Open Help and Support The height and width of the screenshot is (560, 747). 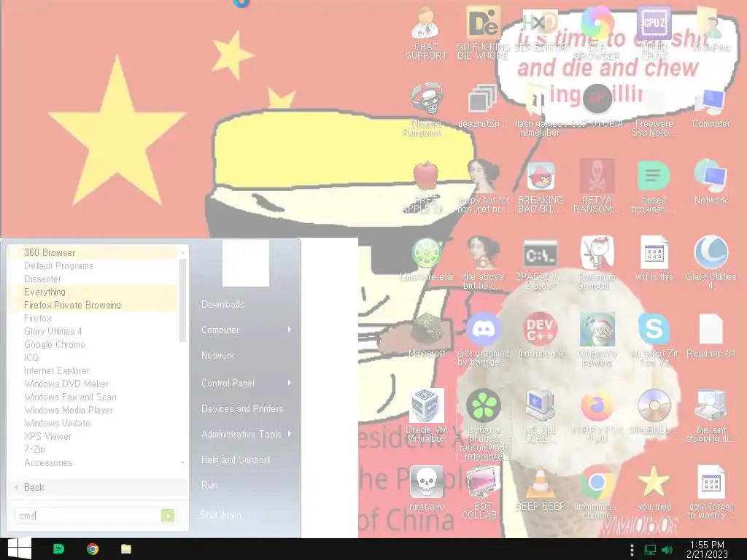[236, 459]
